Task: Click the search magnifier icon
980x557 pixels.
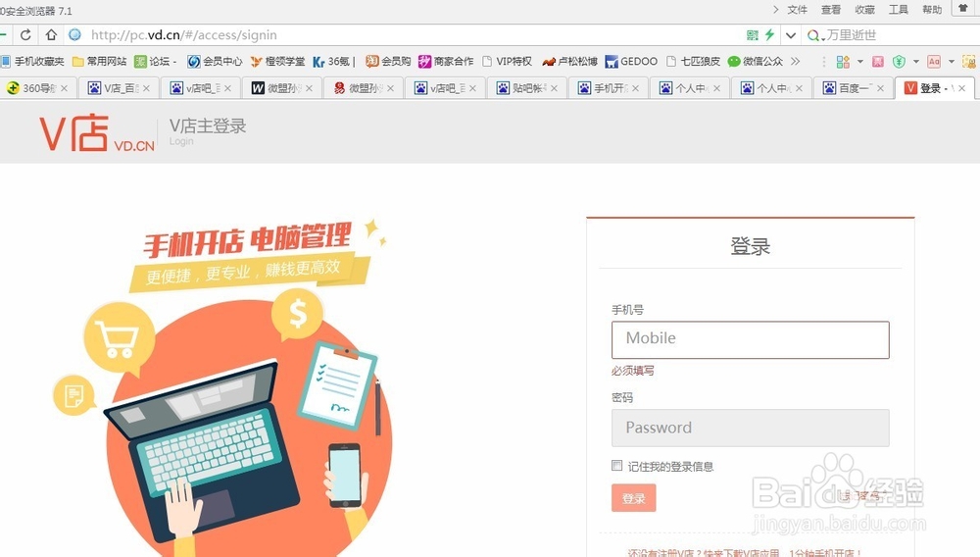Action: (813, 35)
